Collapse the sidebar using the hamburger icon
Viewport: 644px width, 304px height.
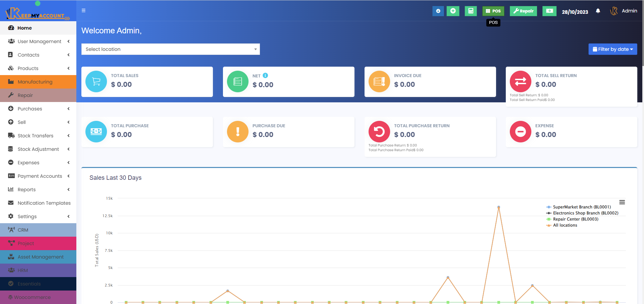pos(83,10)
